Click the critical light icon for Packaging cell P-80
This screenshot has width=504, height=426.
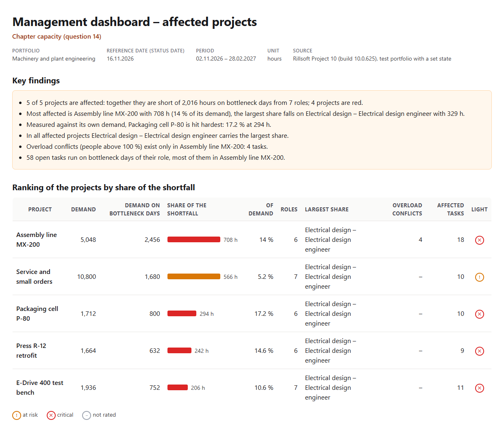pos(480,314)
